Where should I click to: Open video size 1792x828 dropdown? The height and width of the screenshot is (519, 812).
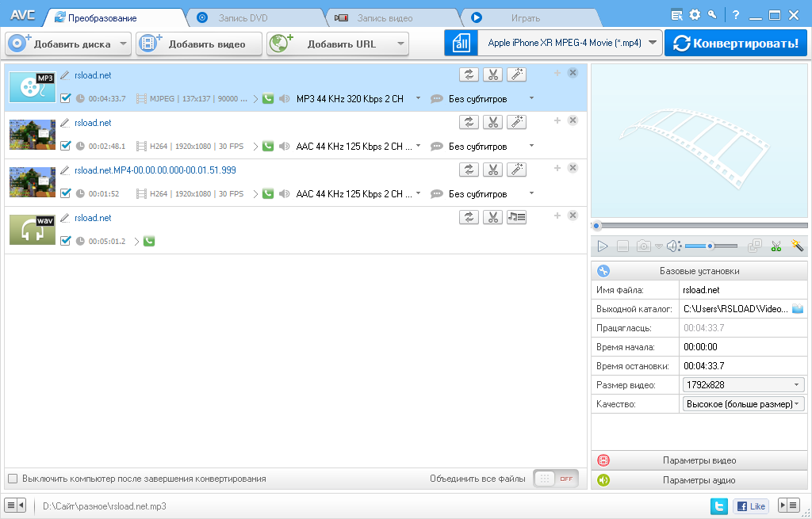tap(743, 385)
